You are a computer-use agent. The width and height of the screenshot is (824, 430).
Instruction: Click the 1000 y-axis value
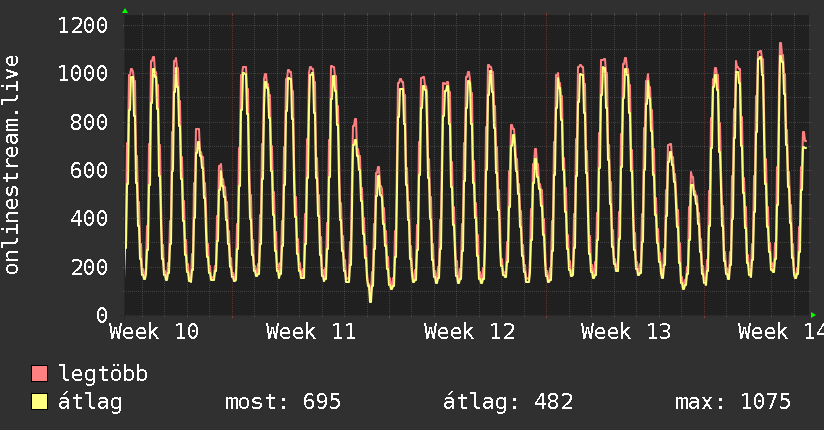point(83,73)
